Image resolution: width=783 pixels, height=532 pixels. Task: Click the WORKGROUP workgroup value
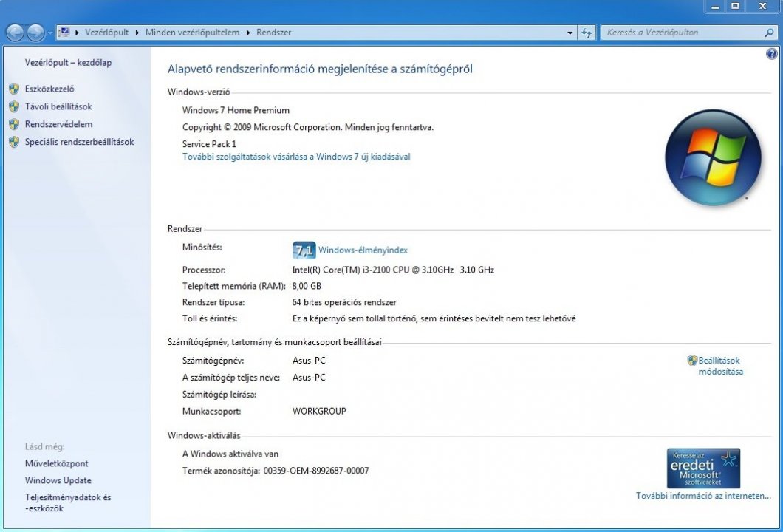coord(319,411)
